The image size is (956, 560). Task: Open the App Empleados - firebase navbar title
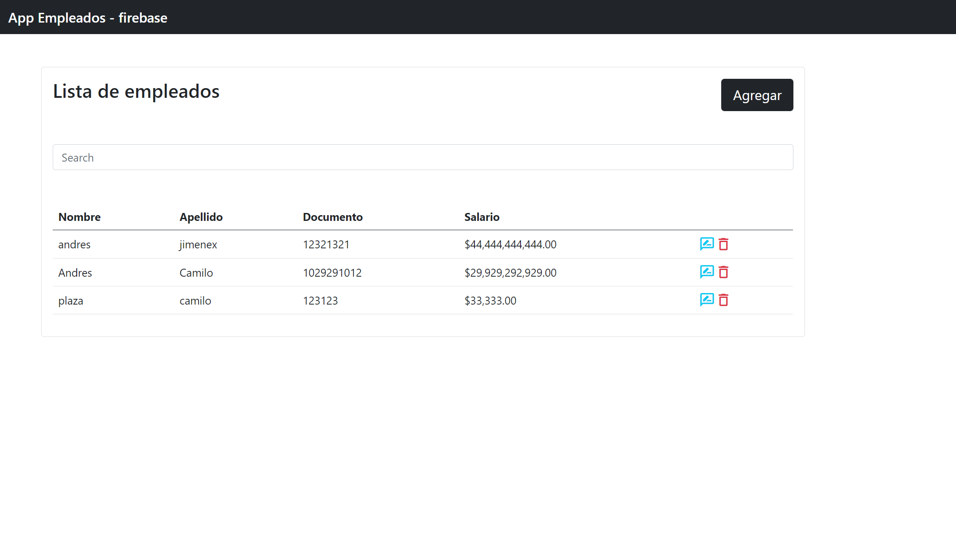(x=88, y=18)
